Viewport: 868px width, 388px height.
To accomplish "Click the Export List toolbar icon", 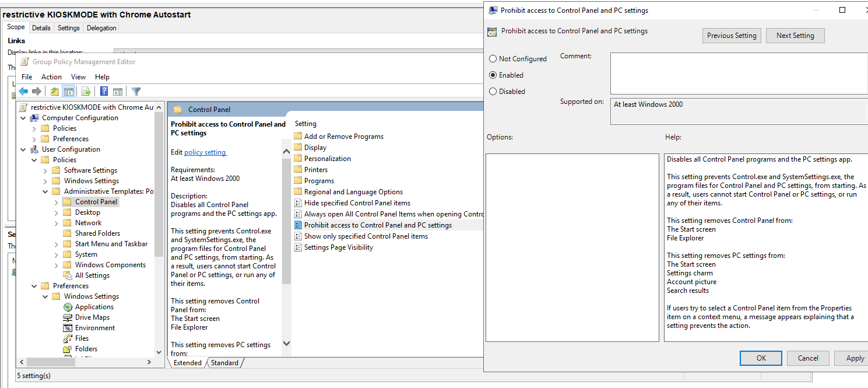I will 86,91.
